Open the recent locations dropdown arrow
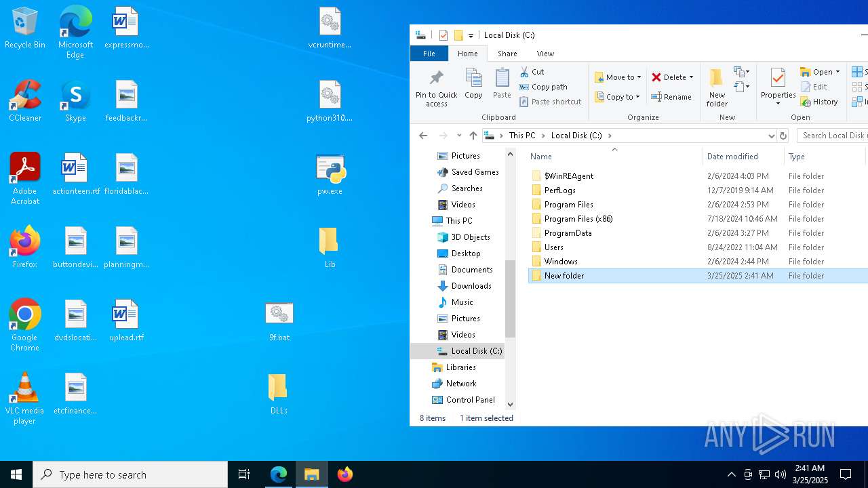The width and height of the screenshot is (868, 488). [459, 136]
